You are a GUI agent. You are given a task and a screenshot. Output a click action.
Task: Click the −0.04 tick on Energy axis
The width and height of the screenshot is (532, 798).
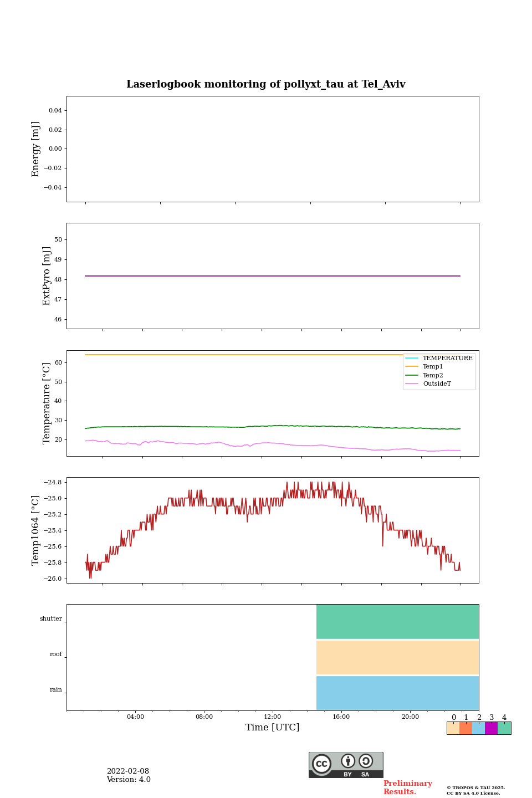[53, 188]
